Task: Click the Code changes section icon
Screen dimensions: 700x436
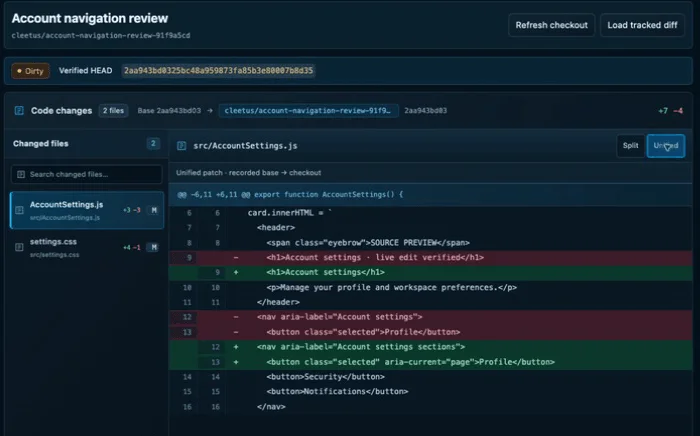Action: [x=19, y=110]
